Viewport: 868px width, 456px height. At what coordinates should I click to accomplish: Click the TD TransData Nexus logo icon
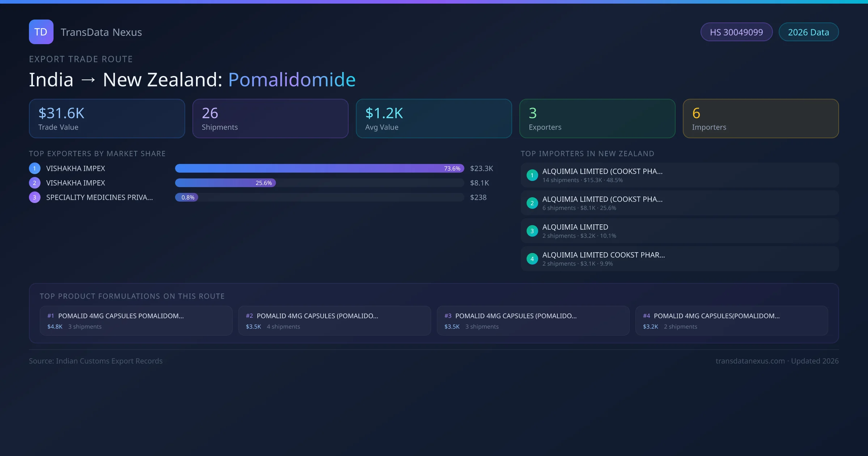(41, 32)
